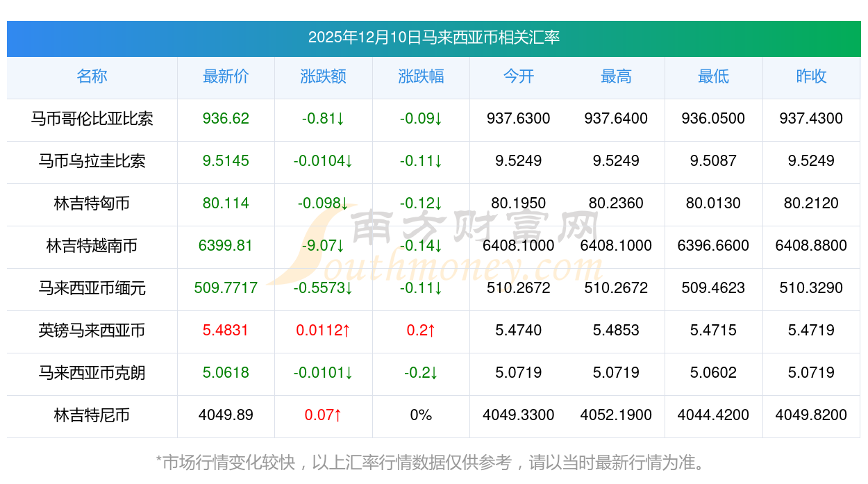Click the red change percent 0.2↑
This screenshot has height=484, width=868.
coord(421,331)
